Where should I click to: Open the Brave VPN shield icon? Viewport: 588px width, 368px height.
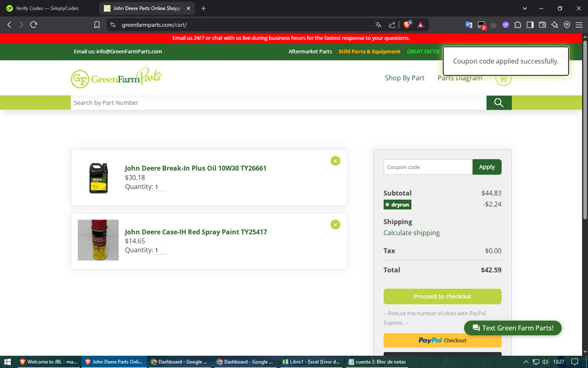click(x=567, y=25)
